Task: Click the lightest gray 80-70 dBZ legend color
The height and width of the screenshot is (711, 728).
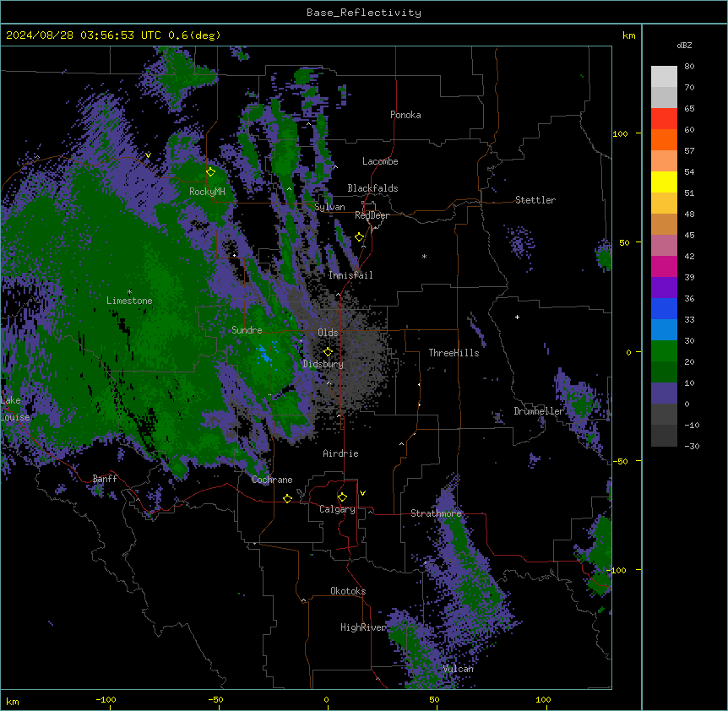Action: coord(664,77)
